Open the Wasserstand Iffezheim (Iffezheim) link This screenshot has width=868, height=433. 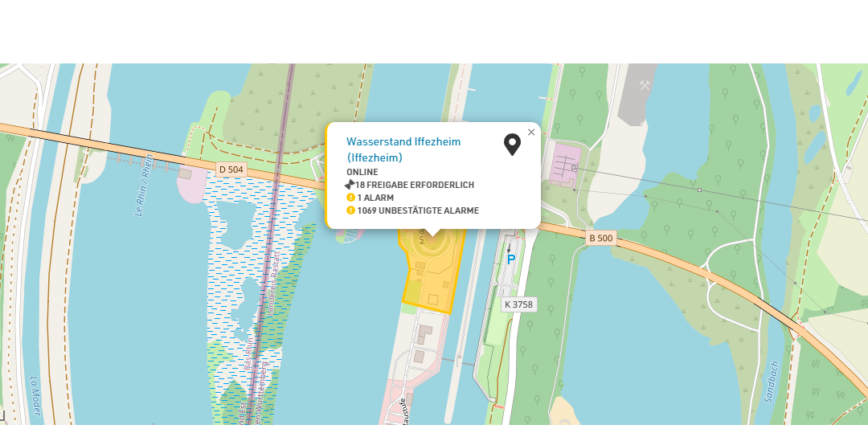[x=403, y=149]
